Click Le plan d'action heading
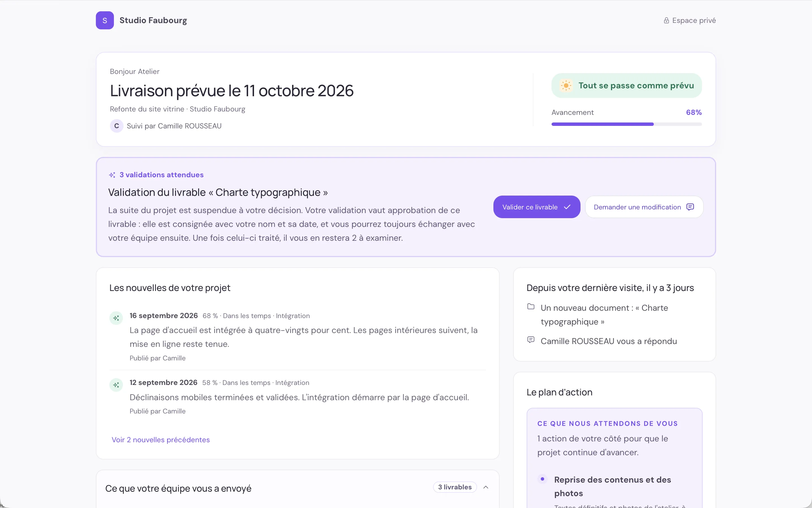Viewport: 812px width, 508px height. (559, 392)
